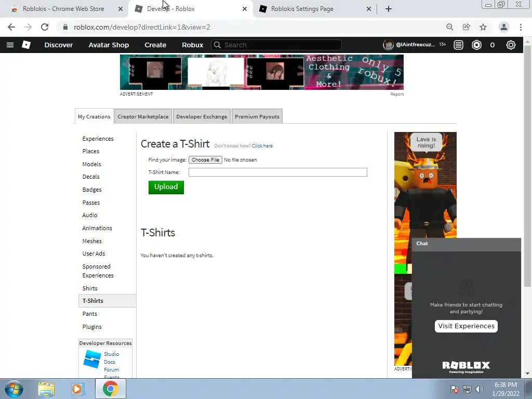Screen dimensions: 532x399
Task: Select Experiences in sidebar list
Action: point(98,139)
